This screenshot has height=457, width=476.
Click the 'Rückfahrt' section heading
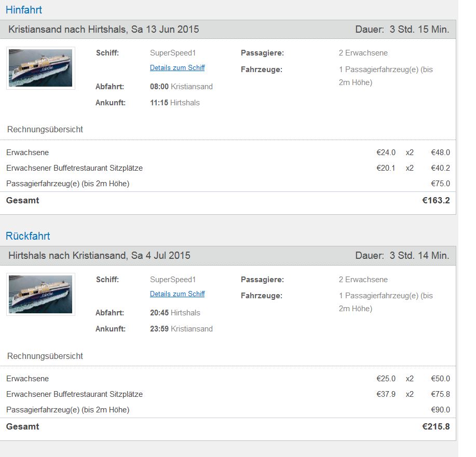pyautogui.click(x=28, y=236)
